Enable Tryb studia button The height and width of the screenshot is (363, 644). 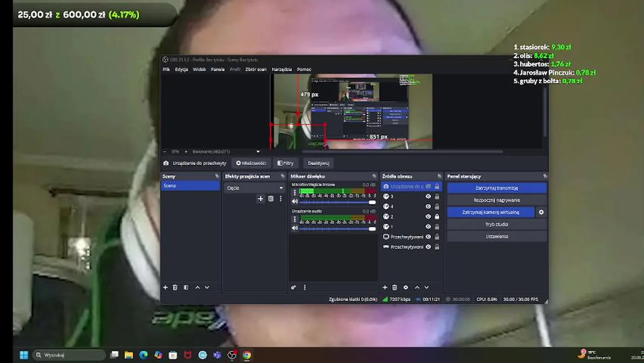pos(497,224)
